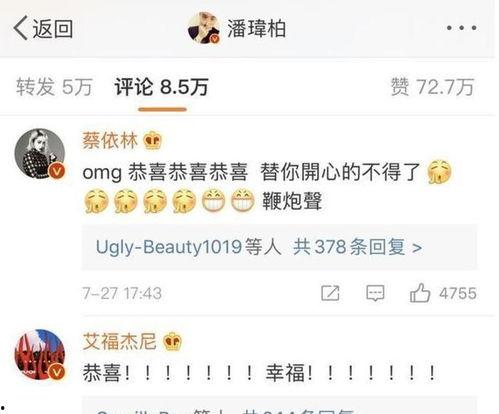Viewport: 499px width, 414px height.
Task: Tap the reply bubble icon on 蔡依林's comment
Action: (375, 293)
